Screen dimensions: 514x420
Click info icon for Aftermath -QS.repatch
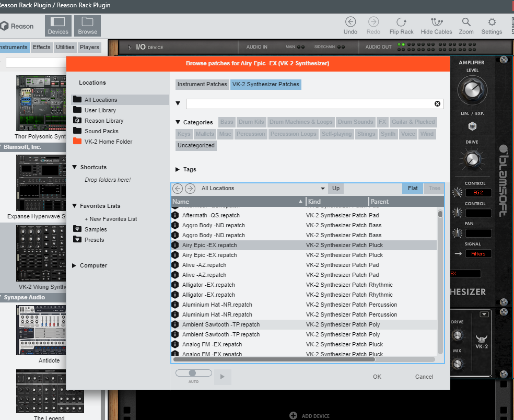point(175,215)
